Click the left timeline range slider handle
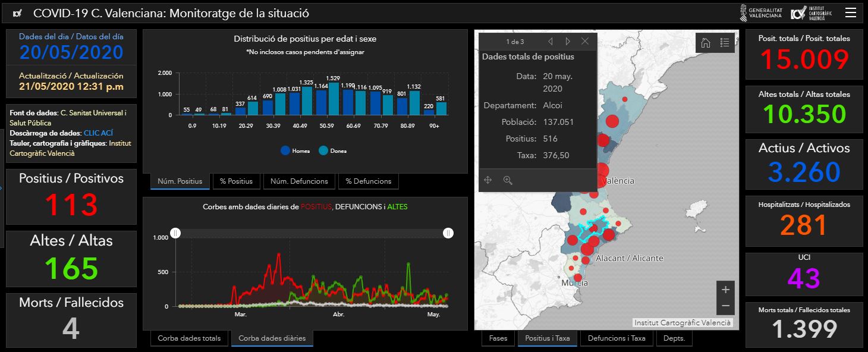The height and width of the screenshot is (352, 868). [175, 233]
